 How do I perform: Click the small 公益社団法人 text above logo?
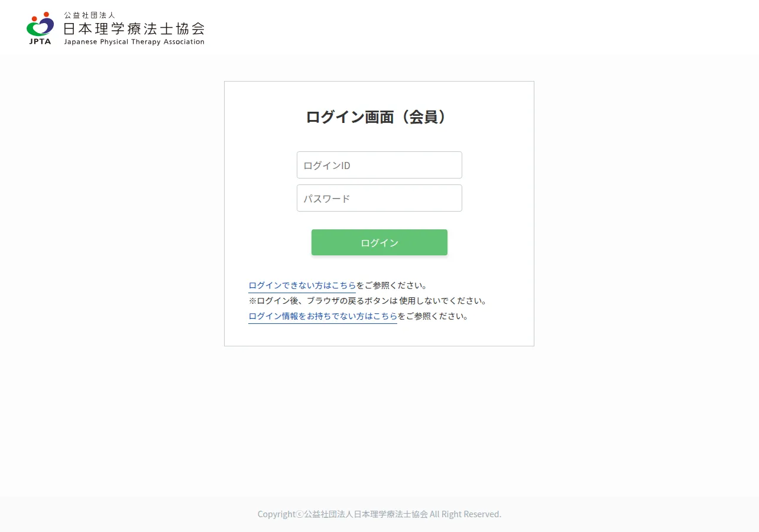tap(89, 15)
